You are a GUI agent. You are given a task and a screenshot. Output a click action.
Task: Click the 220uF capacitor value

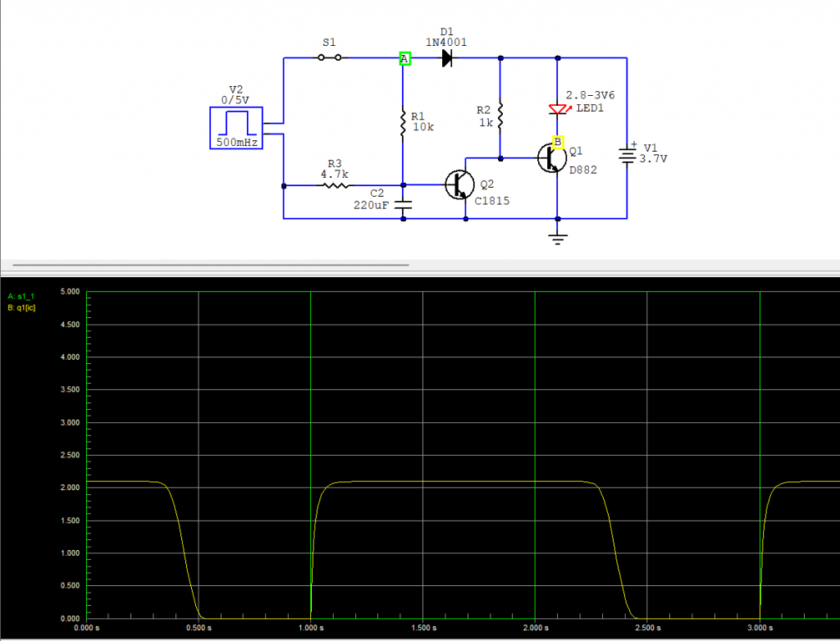371,205
